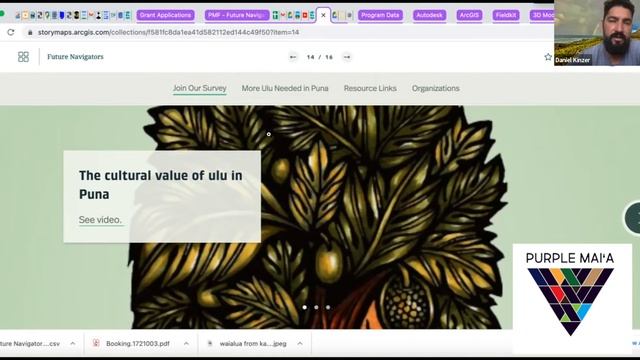Screen dimensions: 640x360
Task: Favorite this collection with the star icon
Action: (548, 57)
